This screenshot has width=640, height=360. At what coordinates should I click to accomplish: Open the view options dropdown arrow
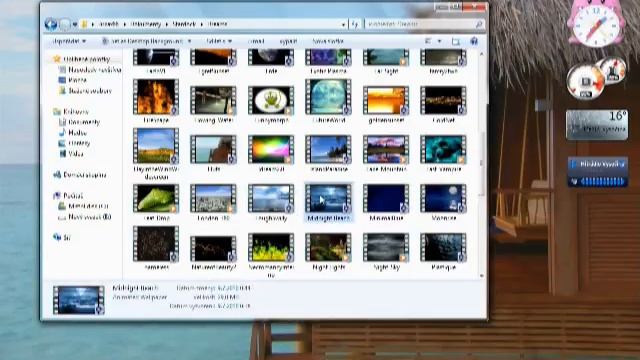click(440, 41)
